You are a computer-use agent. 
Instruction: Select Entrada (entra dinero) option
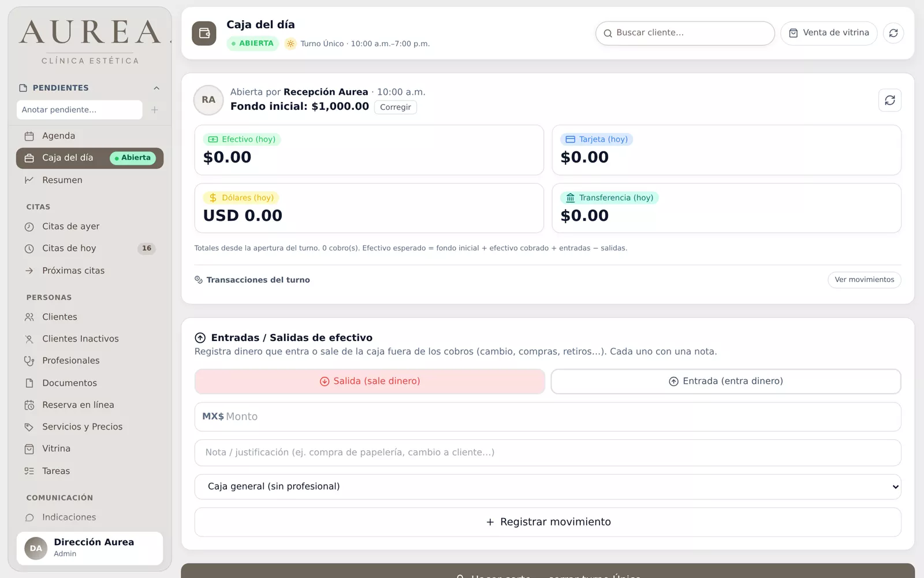726,381
